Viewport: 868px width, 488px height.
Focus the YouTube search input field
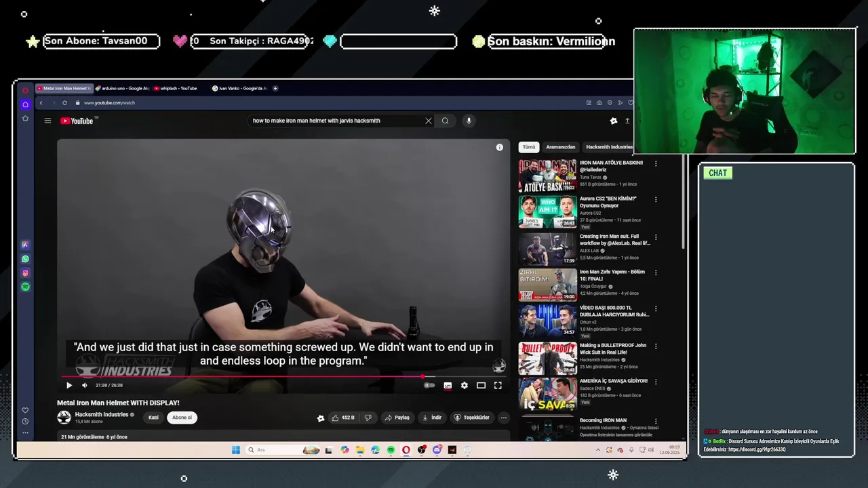click(336, 121)
